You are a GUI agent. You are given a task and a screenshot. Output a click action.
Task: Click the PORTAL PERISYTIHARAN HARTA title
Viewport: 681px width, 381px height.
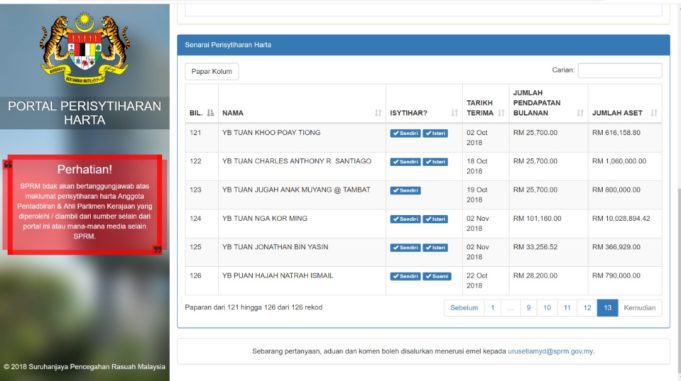85,113
